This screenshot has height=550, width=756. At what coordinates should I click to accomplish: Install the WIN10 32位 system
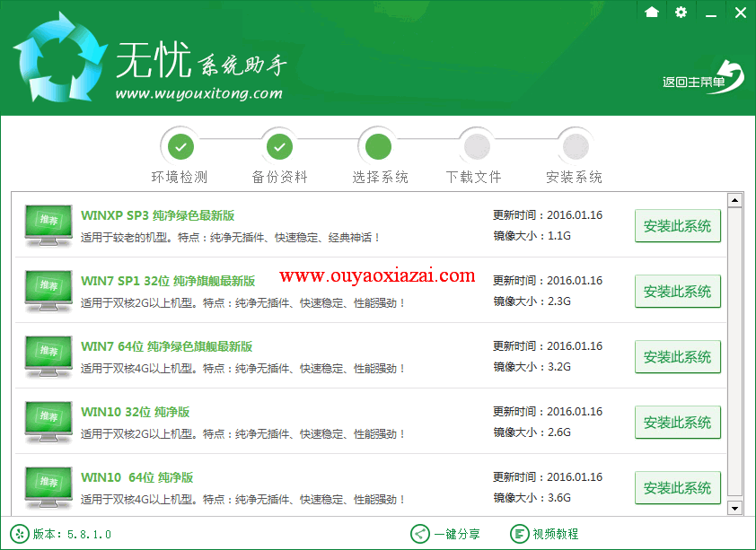[677, 422]
